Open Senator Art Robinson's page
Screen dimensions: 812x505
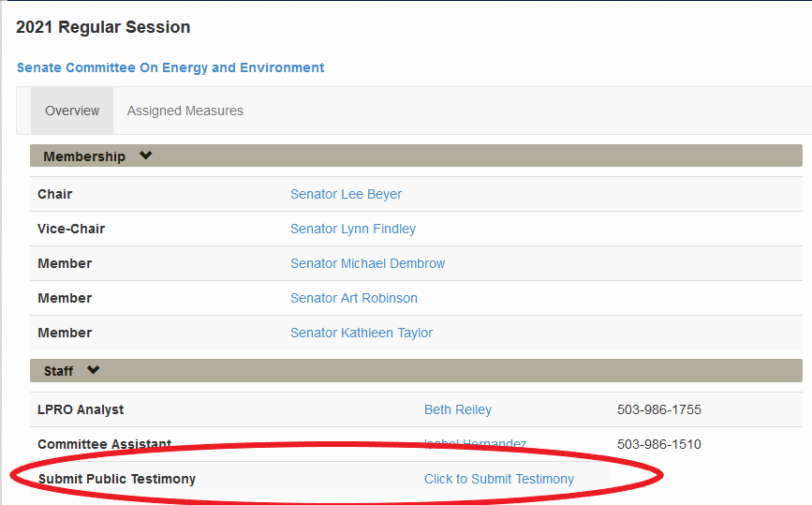(353, 298)
